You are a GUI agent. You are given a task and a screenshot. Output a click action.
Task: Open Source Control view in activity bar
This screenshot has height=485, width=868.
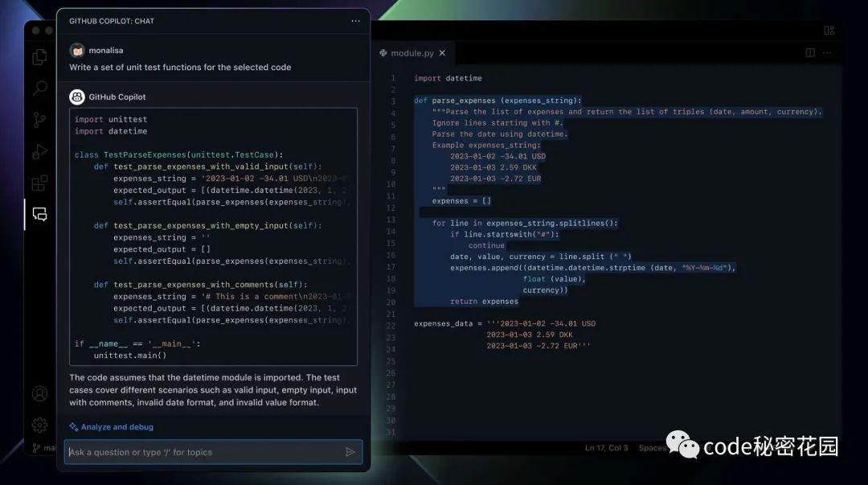(x=40, y=120)
